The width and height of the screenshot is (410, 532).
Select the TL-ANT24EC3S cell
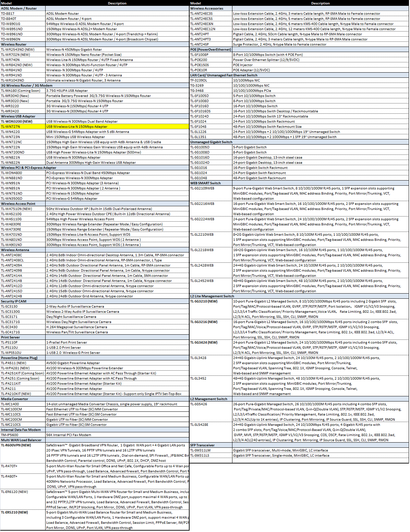click(211, 14)
